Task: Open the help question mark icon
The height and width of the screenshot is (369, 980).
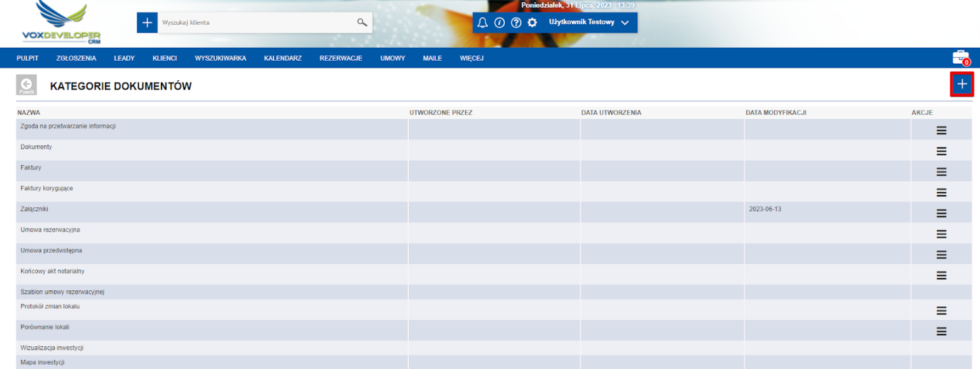Action: pyautogui.click(x=516, y=22)
